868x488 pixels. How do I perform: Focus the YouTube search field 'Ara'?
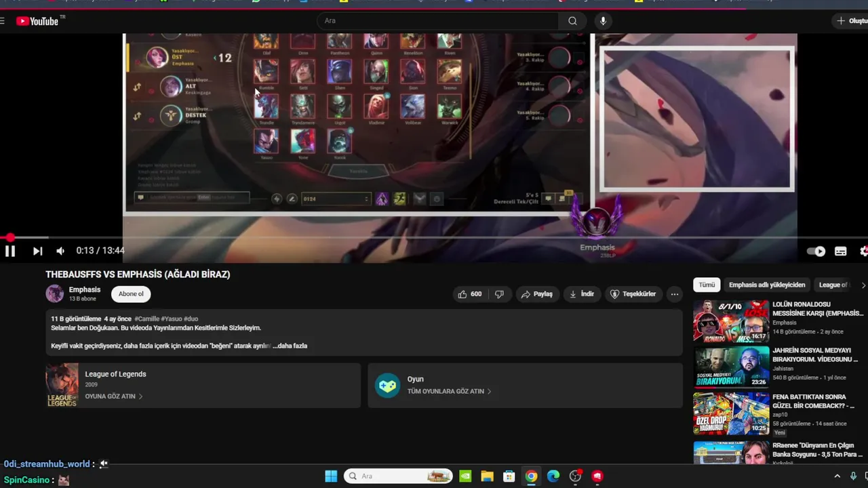pos(438,21)
